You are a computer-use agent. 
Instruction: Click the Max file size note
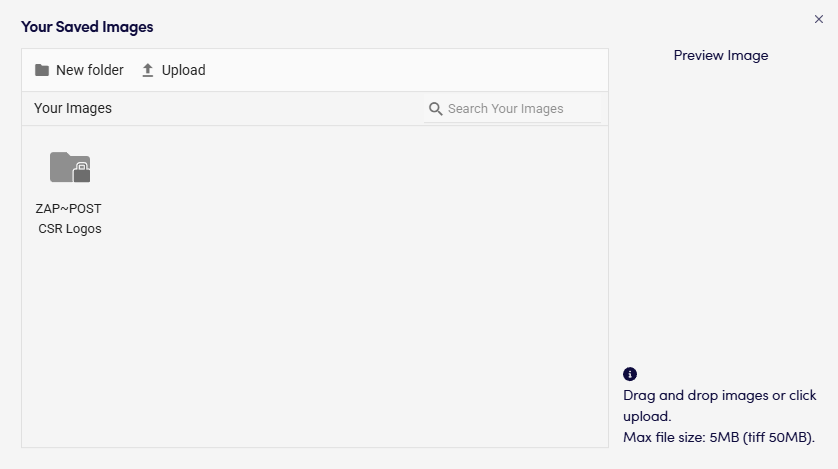pyautogui.click(x=719, y=437)
